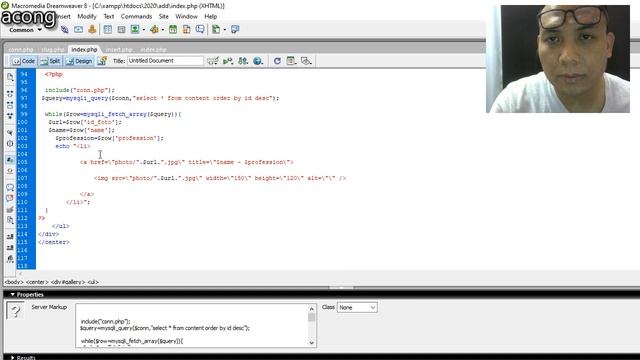Open the View Options menu
This screenshot has height=360, width=640.
[x=291, y=61]
